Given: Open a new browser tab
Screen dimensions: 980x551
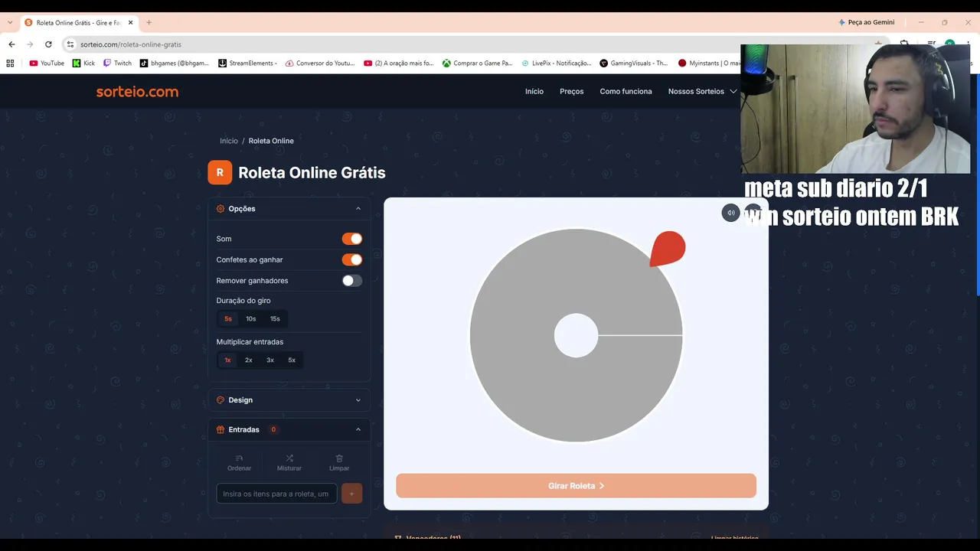Looking at the screenshot, I should coord(149,23).
